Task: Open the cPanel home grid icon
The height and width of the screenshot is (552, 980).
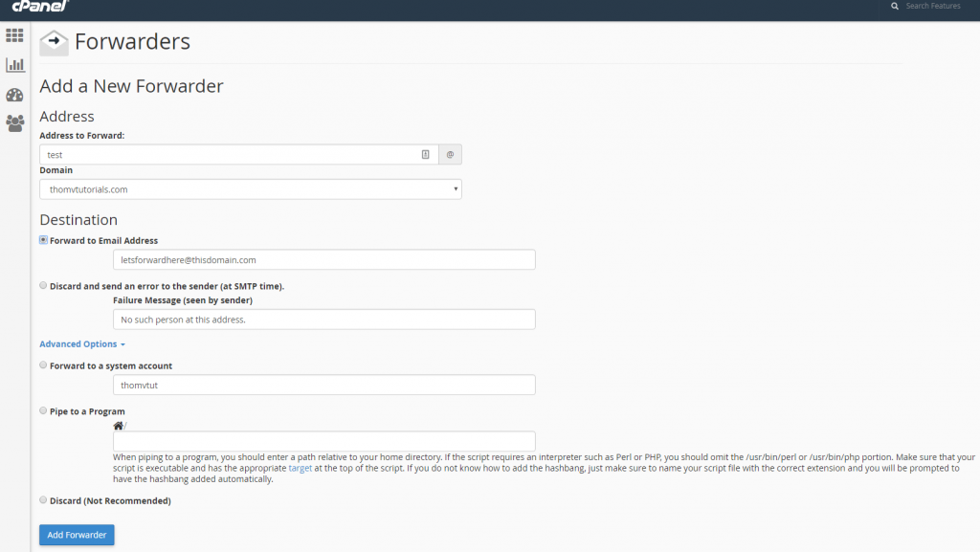Action: [14, 35]
